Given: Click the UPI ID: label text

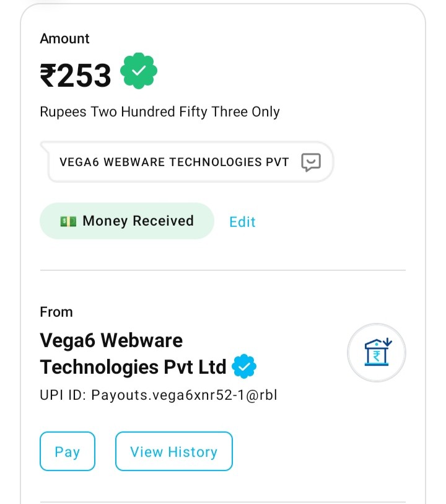Looking at the screenshot, I should 64,395.
